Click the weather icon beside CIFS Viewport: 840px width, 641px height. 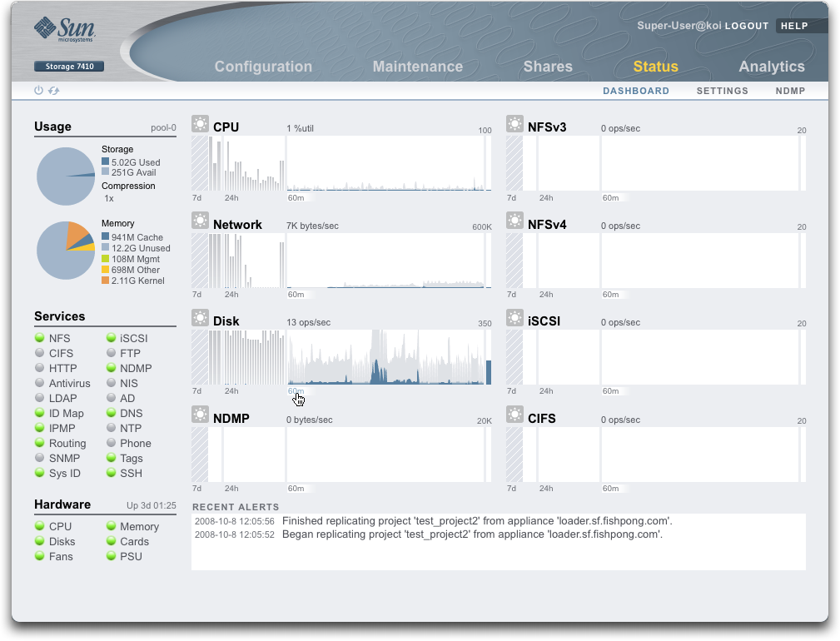click(514, 415)
